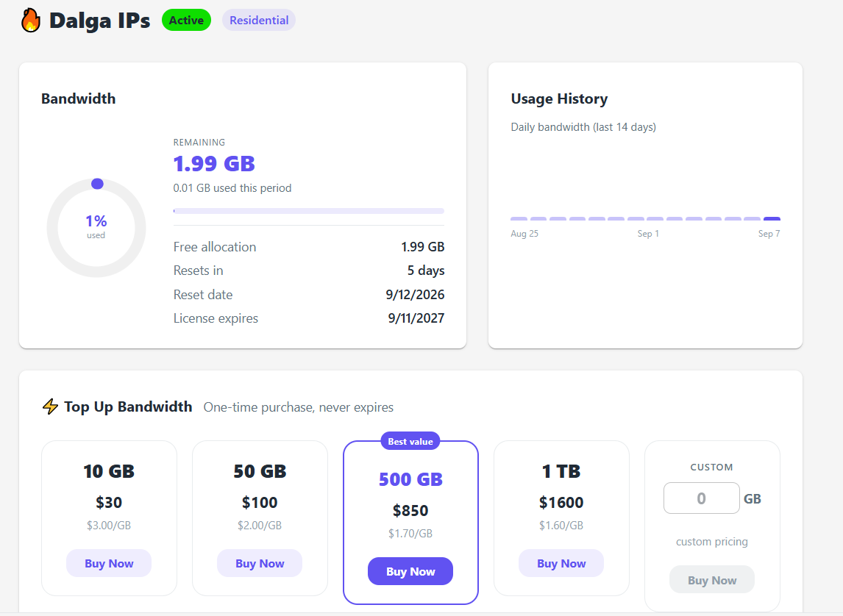Click the Sep 7 usage history bar

772,218
